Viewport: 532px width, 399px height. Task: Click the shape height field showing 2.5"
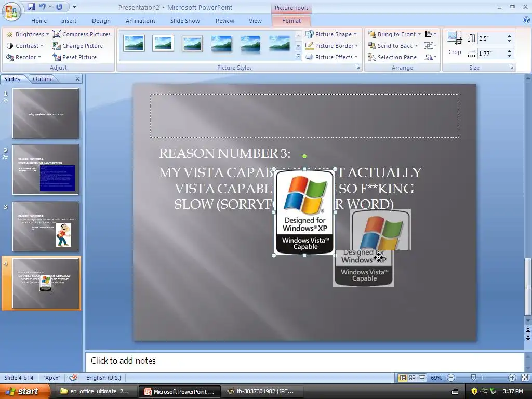pos(491,38)
